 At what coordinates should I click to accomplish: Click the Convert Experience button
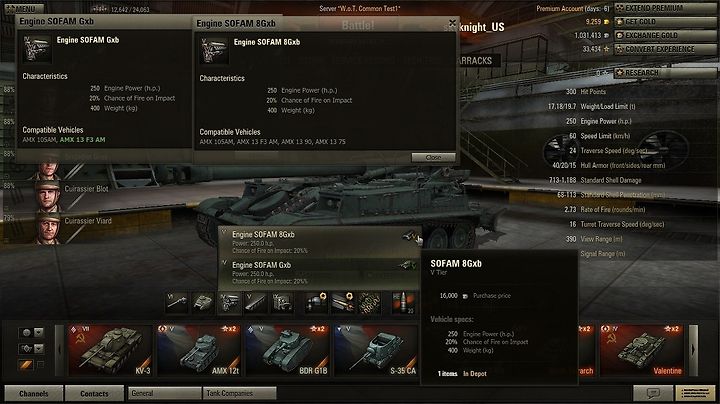(665, 49)
